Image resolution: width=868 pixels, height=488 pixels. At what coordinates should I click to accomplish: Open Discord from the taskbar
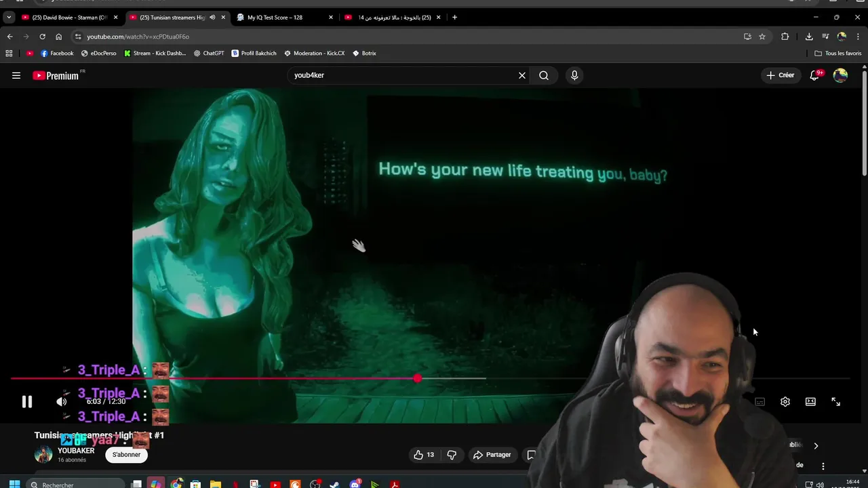(355, 485)
